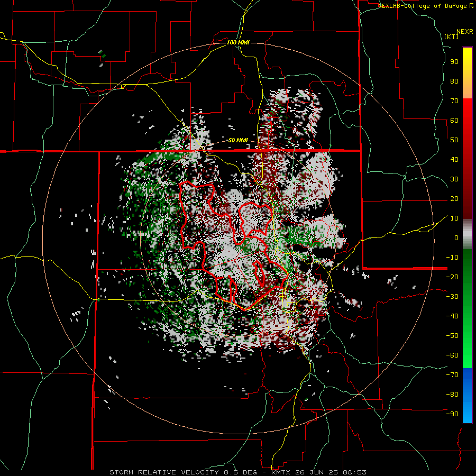
Task: Click the NEXR label above the color scale
Action: point(465,32)
